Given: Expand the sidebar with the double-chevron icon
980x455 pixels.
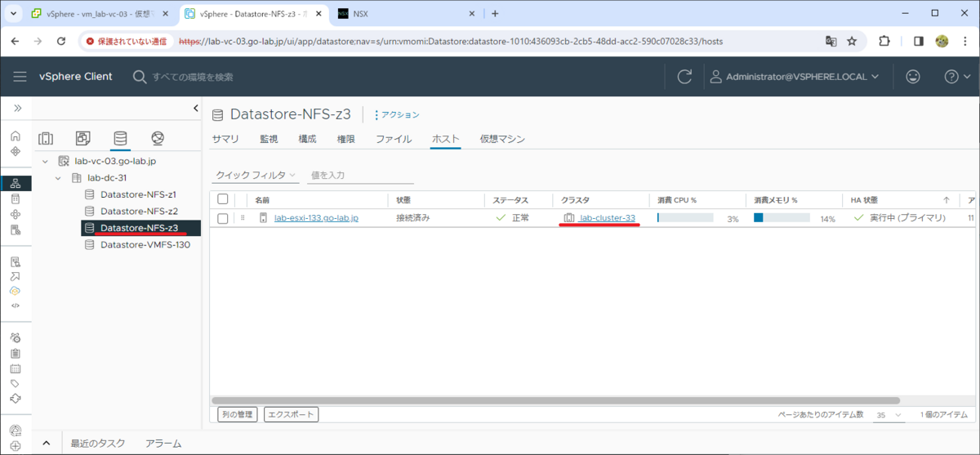Looking at the screenshot, I should 16,108.
